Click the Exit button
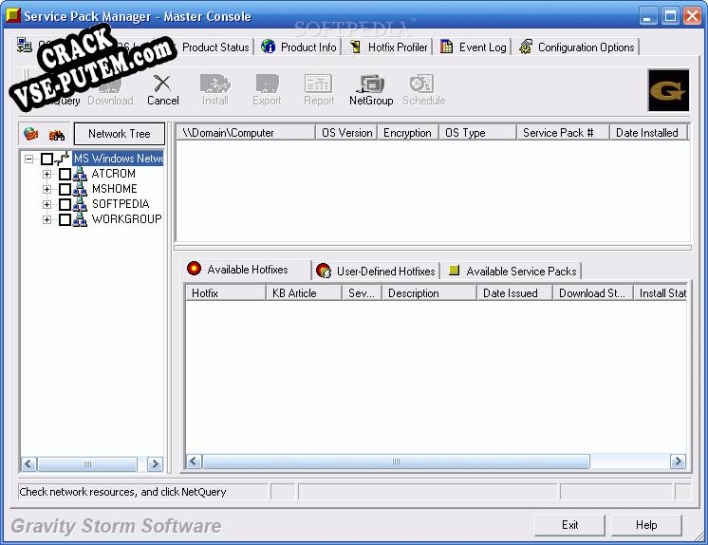 pyautogui.click(x=570, y=525)
